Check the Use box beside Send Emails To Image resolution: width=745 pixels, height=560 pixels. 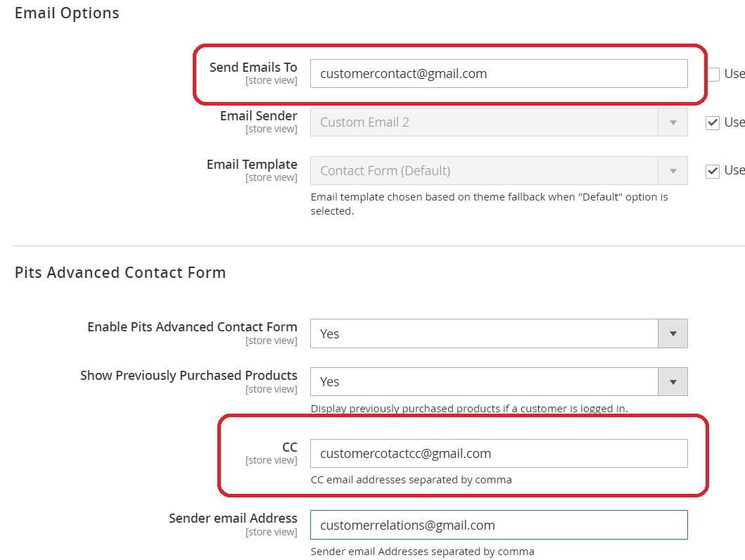(x=713, y=75)
